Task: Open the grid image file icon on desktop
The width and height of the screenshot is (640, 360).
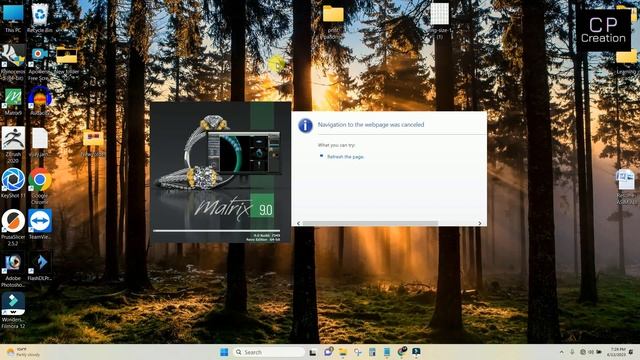Action: tap(440, 20)
